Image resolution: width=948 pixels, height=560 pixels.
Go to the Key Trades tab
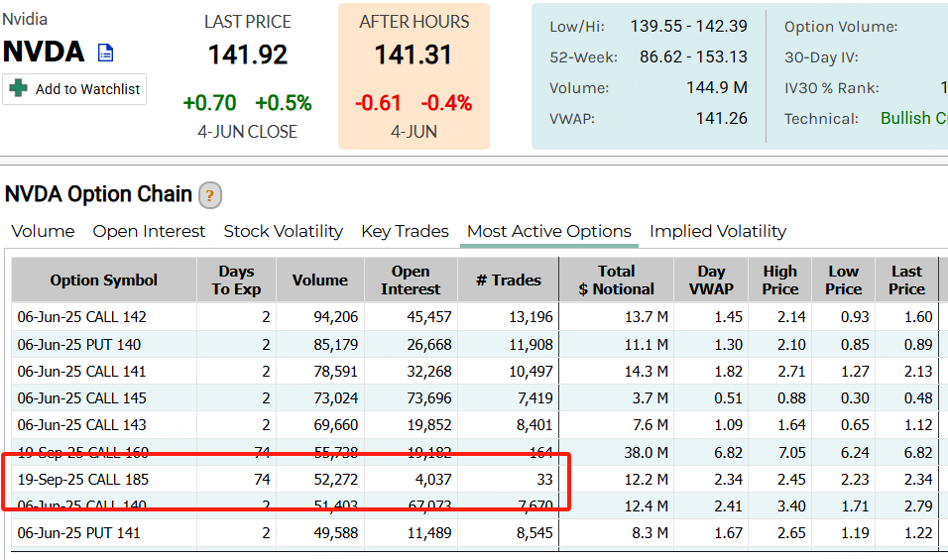pyautogui.click(x=405, y=231)
